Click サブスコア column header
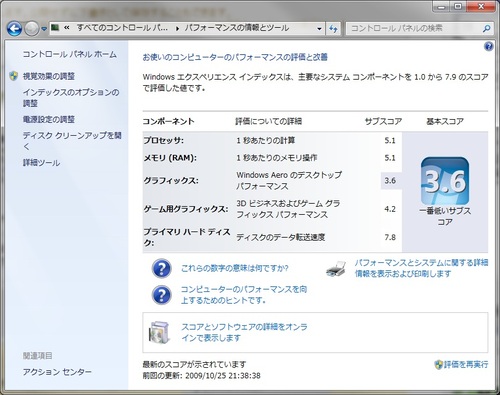Viewport: 500px width, 395px height. [383, 121]
